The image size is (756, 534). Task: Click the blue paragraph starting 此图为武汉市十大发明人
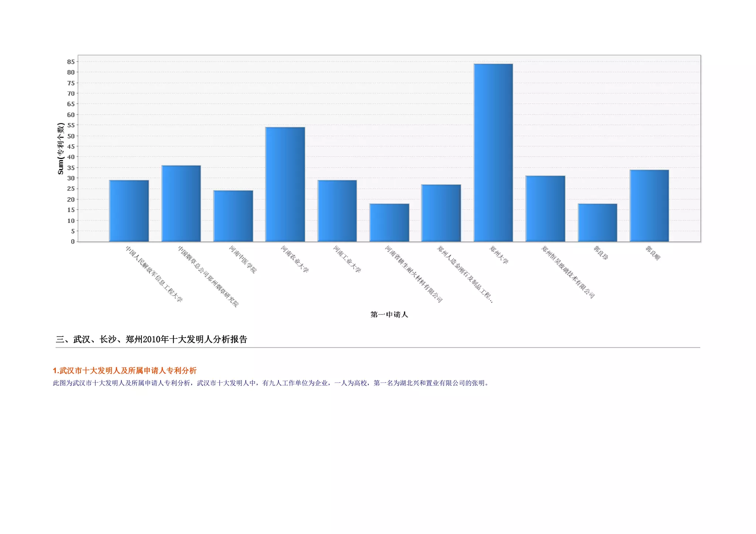point(272,383)
